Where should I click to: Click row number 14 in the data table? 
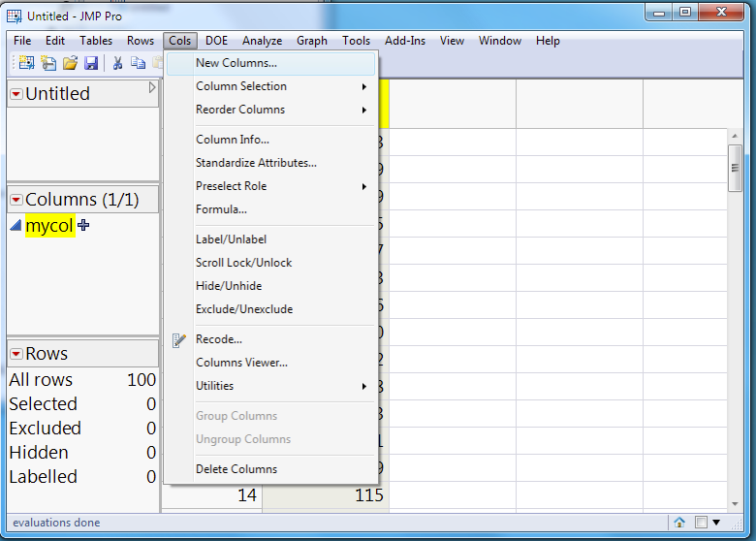point(211,495)
